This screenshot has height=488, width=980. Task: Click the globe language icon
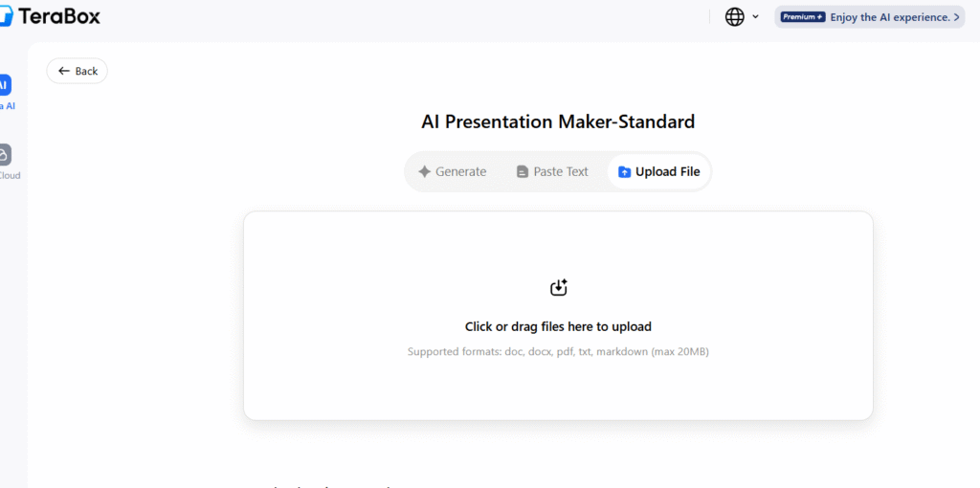point(734,16)
